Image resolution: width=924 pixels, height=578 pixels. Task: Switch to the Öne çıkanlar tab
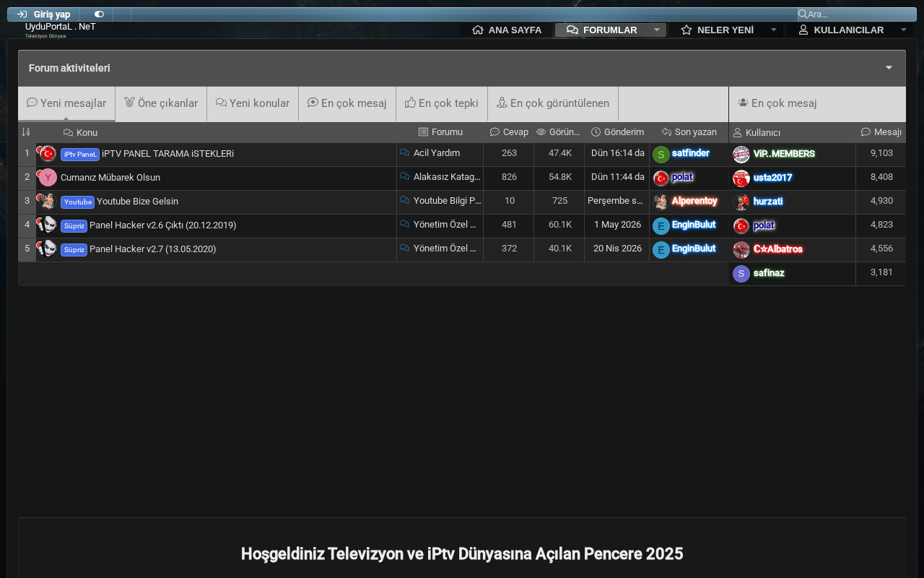[x=161, y=103]
